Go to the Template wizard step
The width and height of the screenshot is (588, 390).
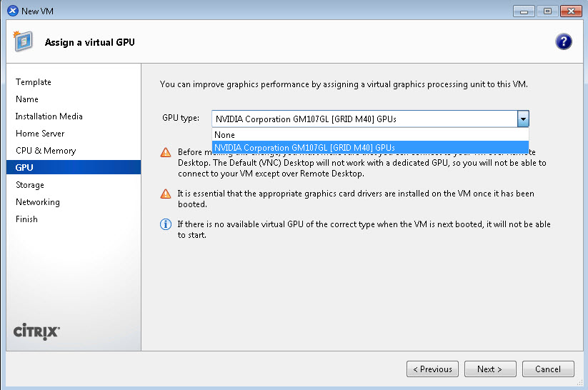(x=34, y=82)
